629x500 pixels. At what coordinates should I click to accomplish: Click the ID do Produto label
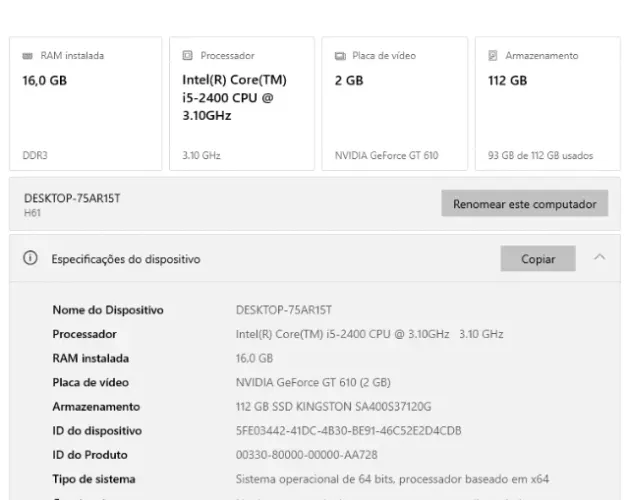(90, 455)
